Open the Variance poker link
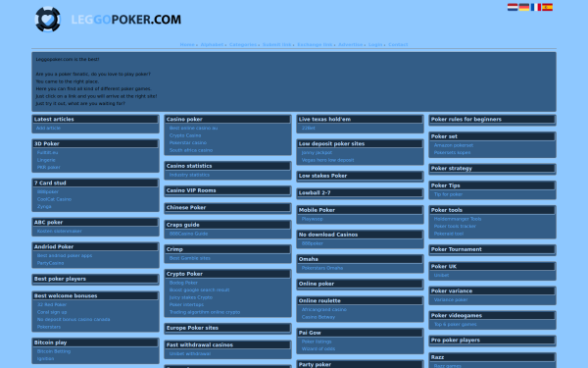Image resolution: width=588 pixels, height=368 pixels. click(451, 300)
